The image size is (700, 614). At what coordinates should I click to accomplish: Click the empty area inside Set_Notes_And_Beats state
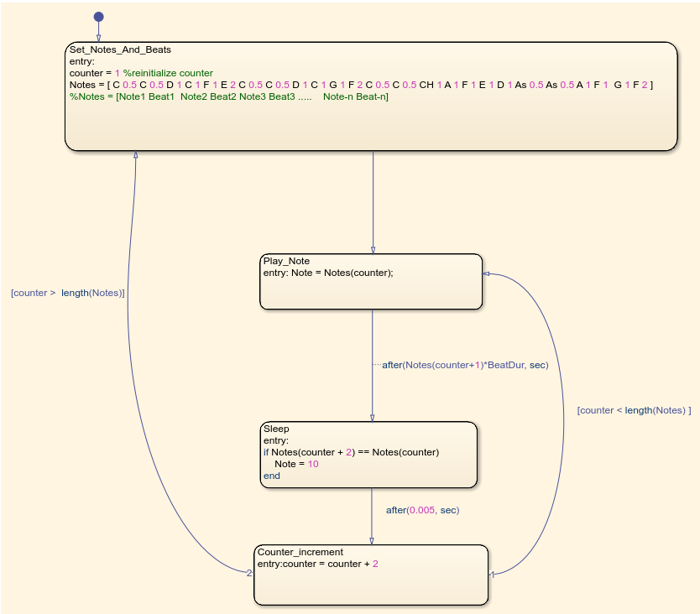tap(369, 126)
